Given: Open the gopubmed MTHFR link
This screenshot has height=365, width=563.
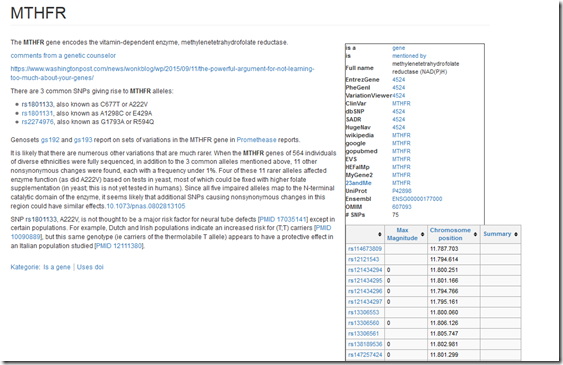Looking at the screenshot, I should (x=401, y=151).
